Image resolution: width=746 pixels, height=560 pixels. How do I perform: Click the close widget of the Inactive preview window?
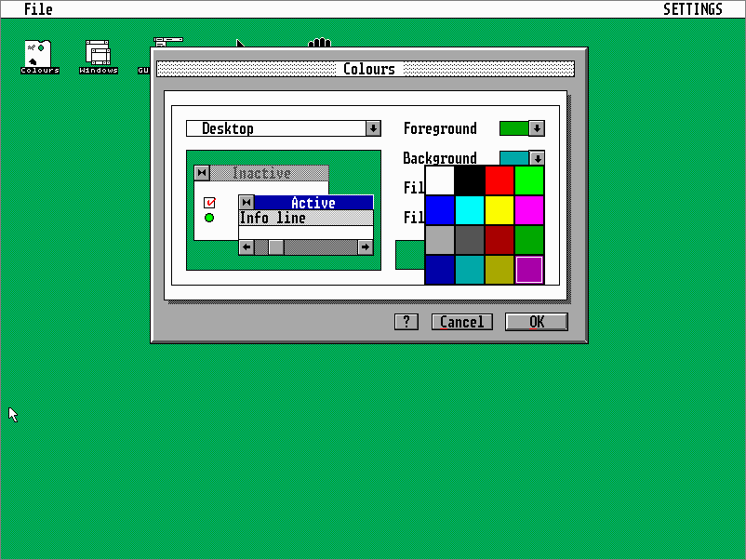(x=201, y=172)
